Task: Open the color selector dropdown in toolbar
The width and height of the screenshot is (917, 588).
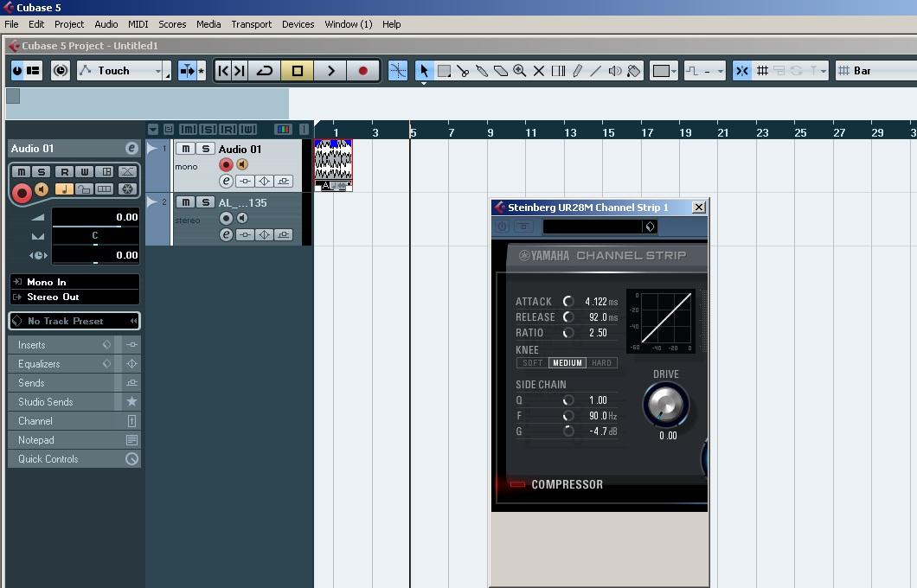Action: tap(664, 71)
